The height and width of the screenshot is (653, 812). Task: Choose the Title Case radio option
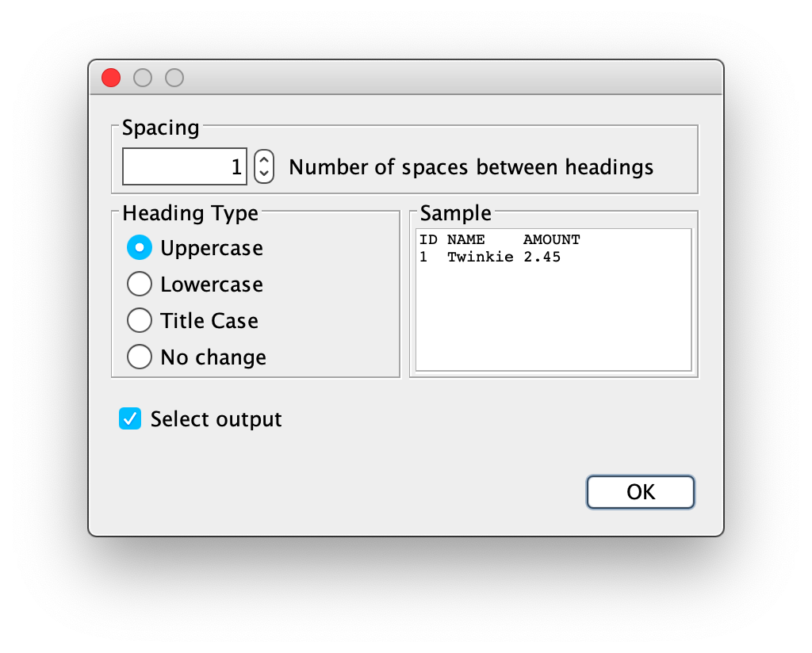tap(140, 320)
